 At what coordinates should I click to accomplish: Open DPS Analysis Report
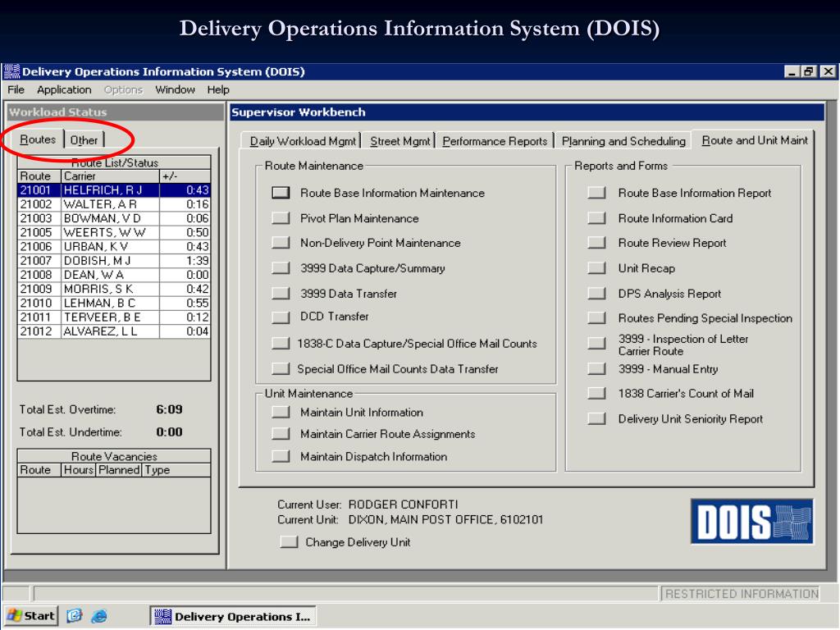click(x=597, y=293)
